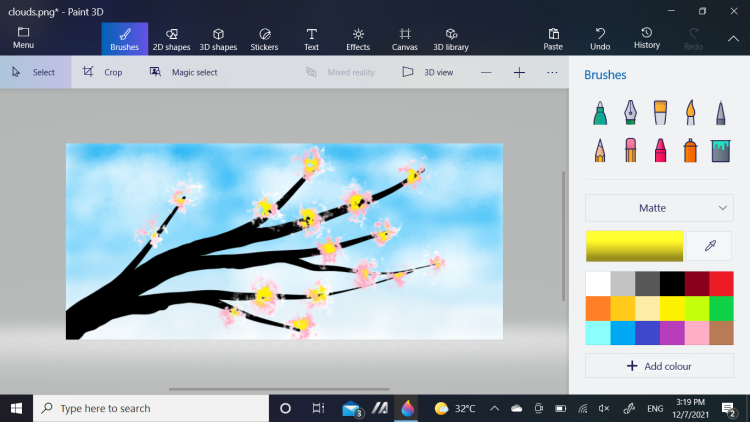750x422 pixels.
Task: Click the canvas vertical scrollbar
Action: point(563,236)
